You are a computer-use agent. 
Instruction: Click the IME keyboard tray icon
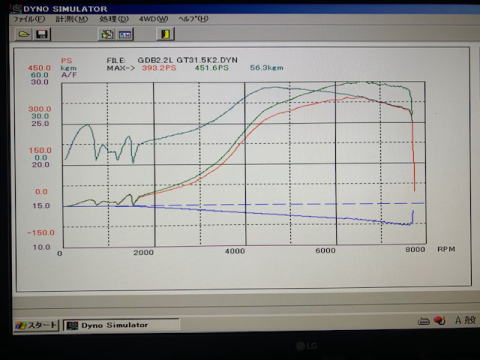click(x=424, y=322)
